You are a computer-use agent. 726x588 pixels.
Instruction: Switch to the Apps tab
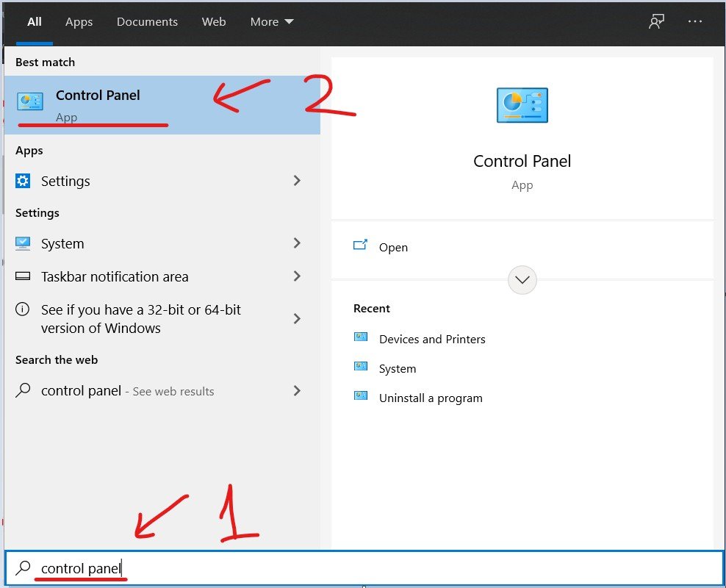coord(79,22)
